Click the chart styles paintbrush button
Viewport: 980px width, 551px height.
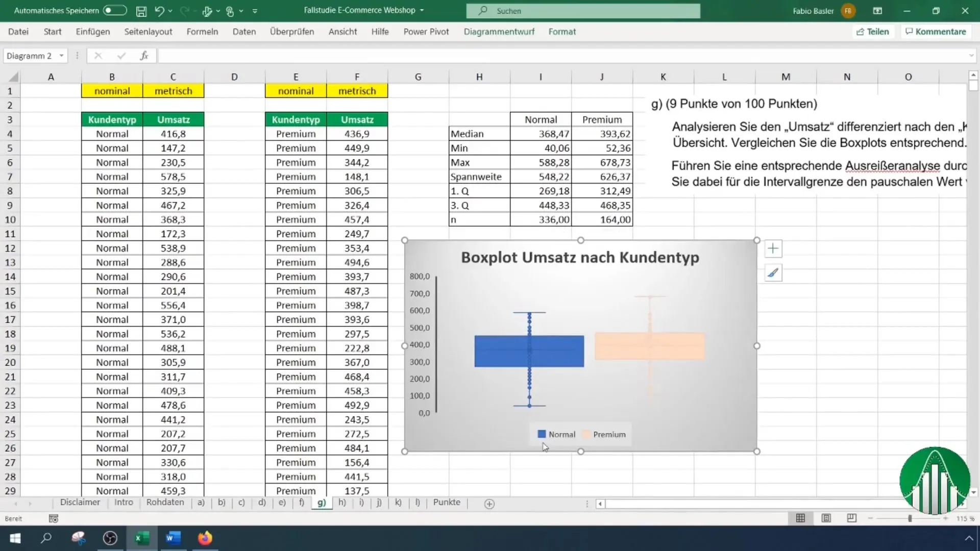tap(773, 273)
